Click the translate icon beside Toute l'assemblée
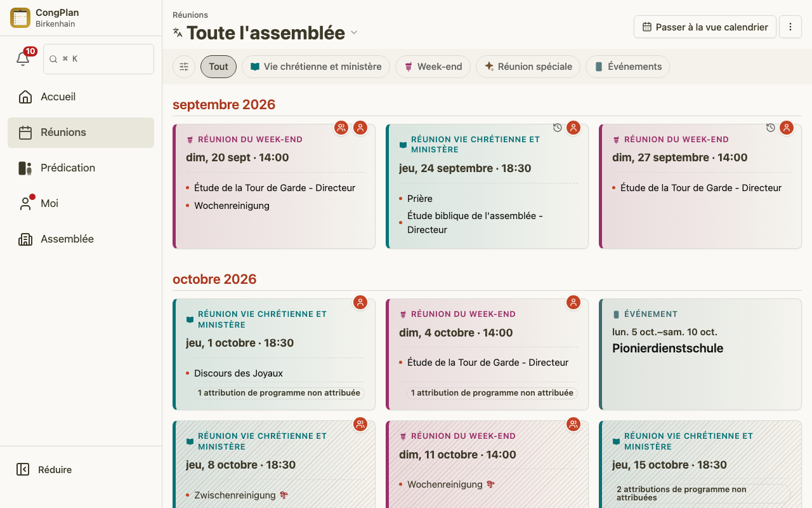812x508 pixels. (178, 33)
